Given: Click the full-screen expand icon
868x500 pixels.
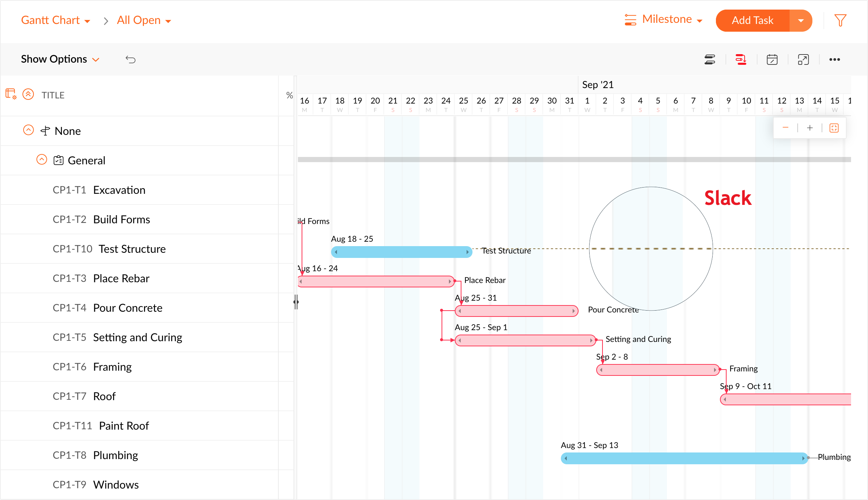Looking at the screenshot, I should pyautogui.click(x=803, y=59).
